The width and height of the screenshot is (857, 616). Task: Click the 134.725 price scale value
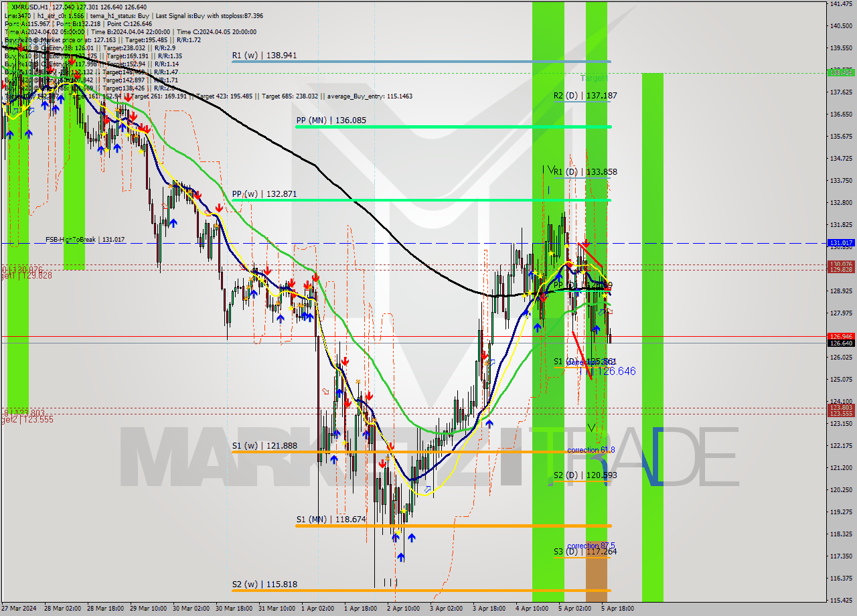pyautogui.click(x=841, y=159)
